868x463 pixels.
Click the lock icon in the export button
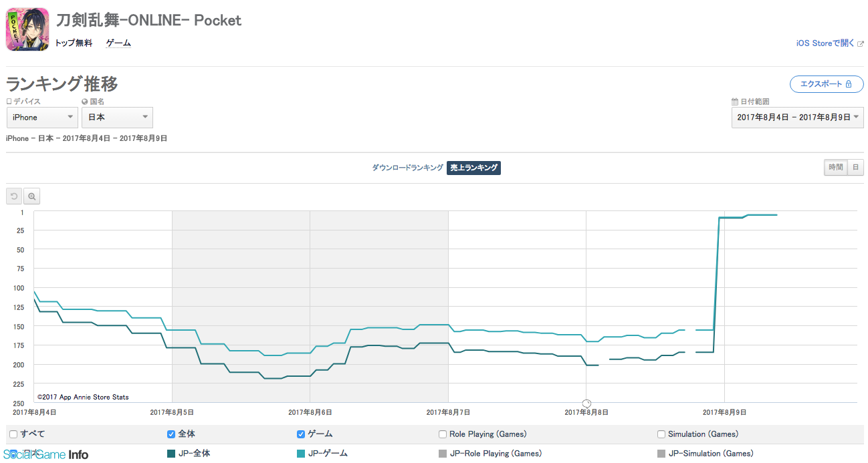[x=849, y=84]
